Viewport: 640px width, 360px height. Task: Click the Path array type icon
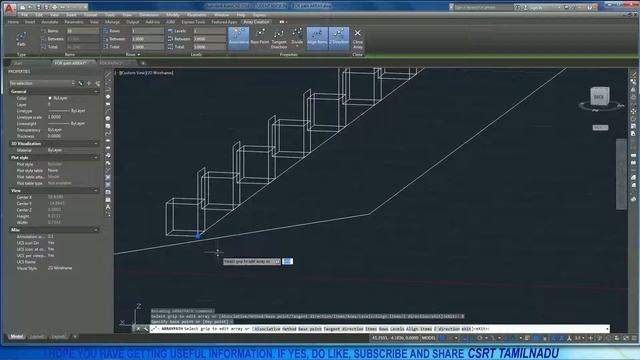[x=21, y=39]
